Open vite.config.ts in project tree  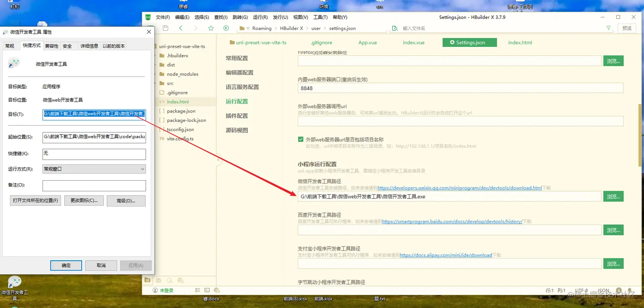coord(180,139)
